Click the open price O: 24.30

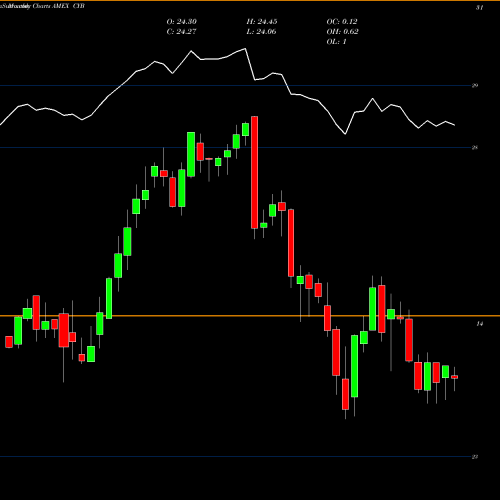[x=181, y=22]
